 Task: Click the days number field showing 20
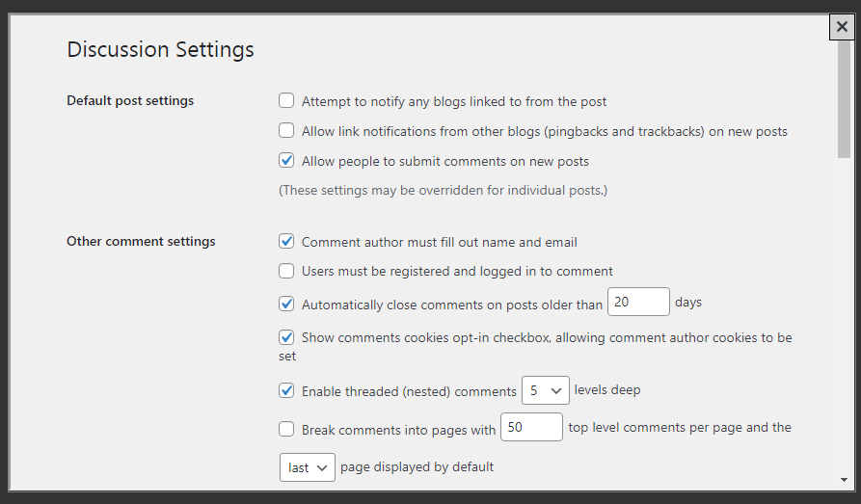click(637, 303)
